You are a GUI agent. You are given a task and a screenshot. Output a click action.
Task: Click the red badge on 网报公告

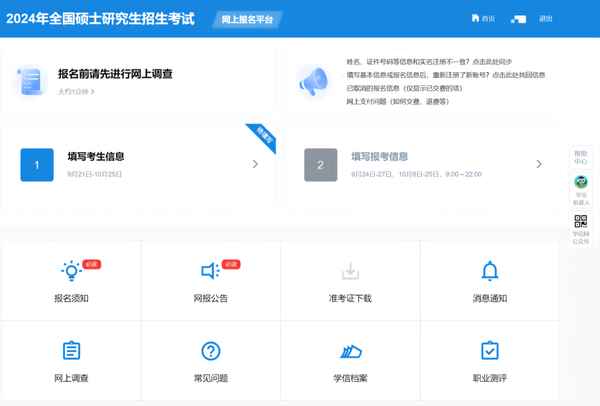pyautogui.click(x=231, y=264)
